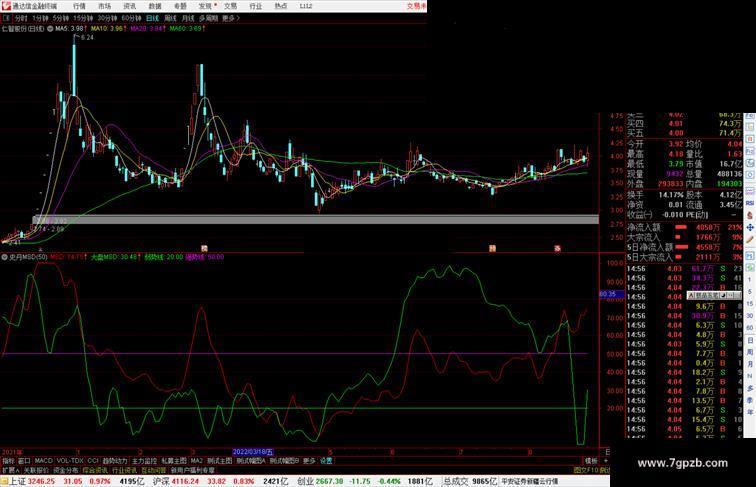Click the RSI sidebar icon

pos(750,203)
